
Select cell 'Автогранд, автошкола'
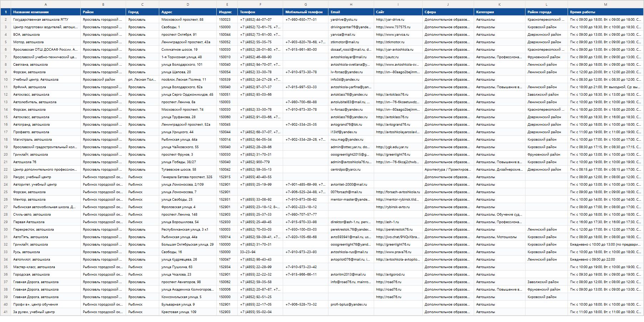point(46,125)
